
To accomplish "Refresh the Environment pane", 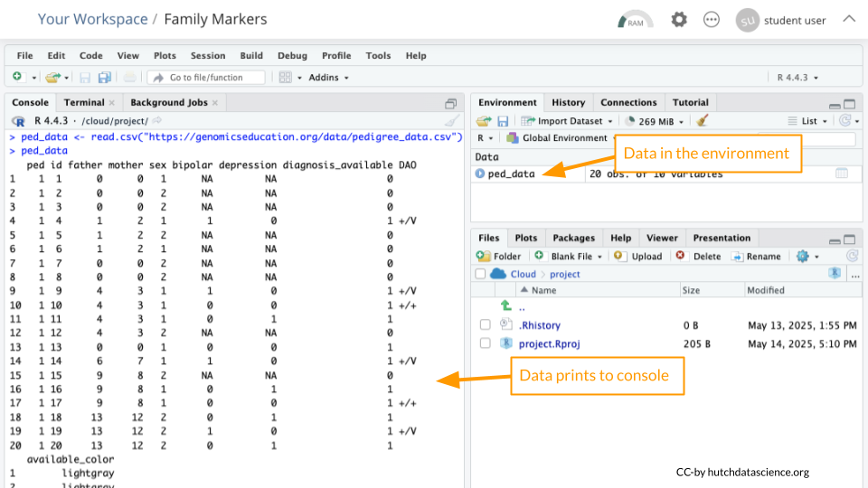I will pyautogui.click(x=844, y=120).
